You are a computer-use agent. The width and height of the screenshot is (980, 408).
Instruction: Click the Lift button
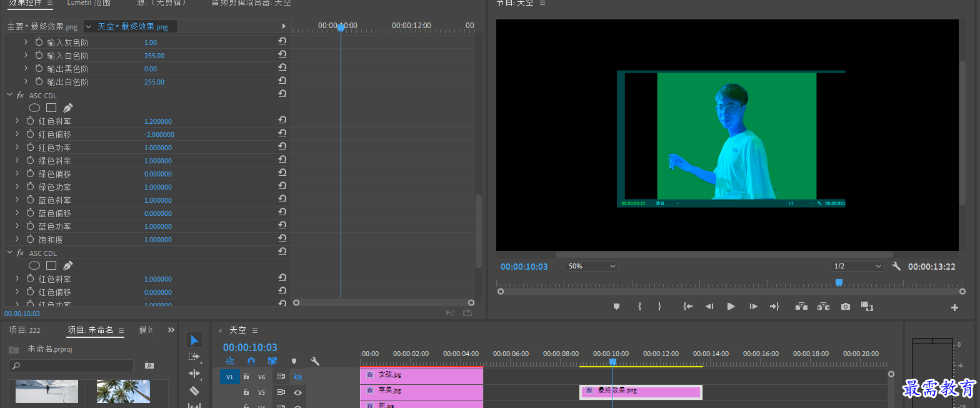click(x=801, y=306)
